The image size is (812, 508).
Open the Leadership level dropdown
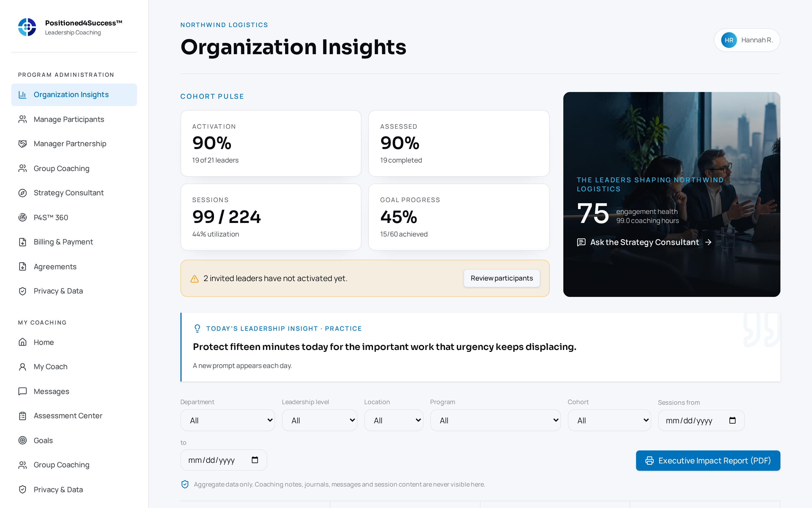pyautogui.click(x=319, y=420)
